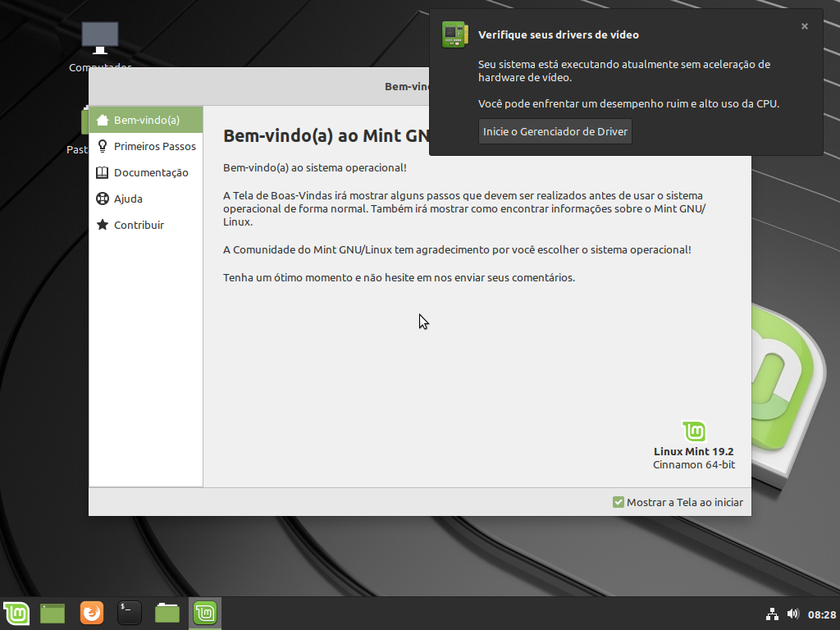Click the Linux Mint 19.2 version text
The image size is (840, 630).
pos(694,452)
